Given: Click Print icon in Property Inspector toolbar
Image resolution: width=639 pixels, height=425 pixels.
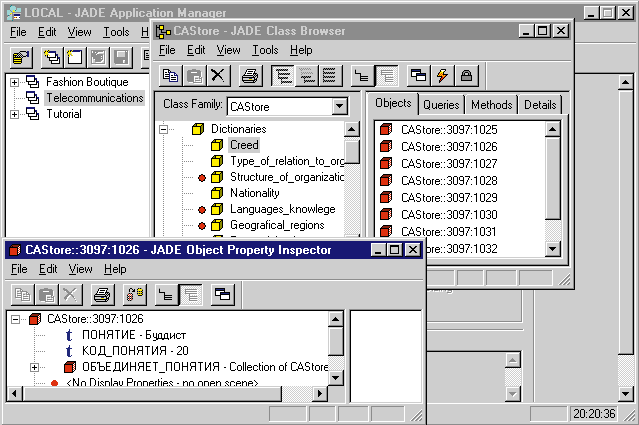Looking at the screenshot, I should 102,295.
